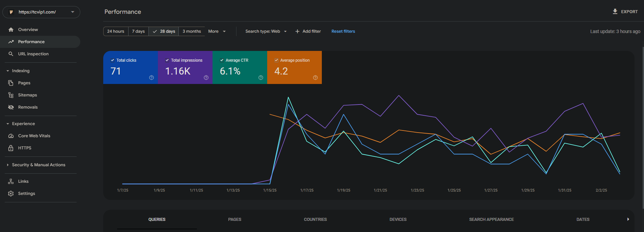Uncheck the Total clicks checkbox
Image resolution: width=644 pixels, height=232 pixels.
pos(113,60)
